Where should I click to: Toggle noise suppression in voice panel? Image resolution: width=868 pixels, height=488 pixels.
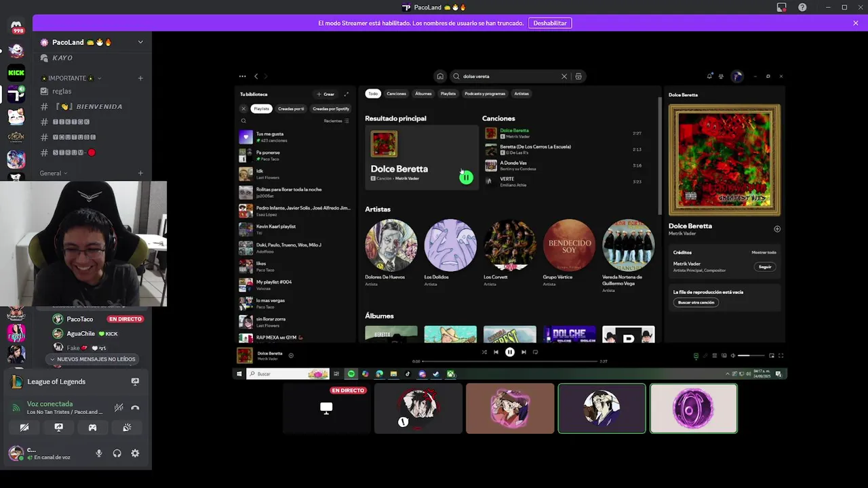click(119, 407)
